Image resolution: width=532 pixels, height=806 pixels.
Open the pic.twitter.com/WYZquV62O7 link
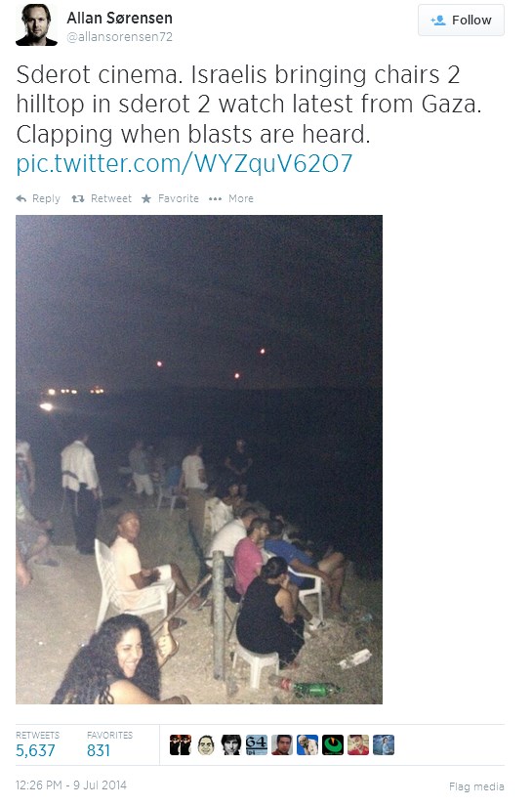[184, 163]
